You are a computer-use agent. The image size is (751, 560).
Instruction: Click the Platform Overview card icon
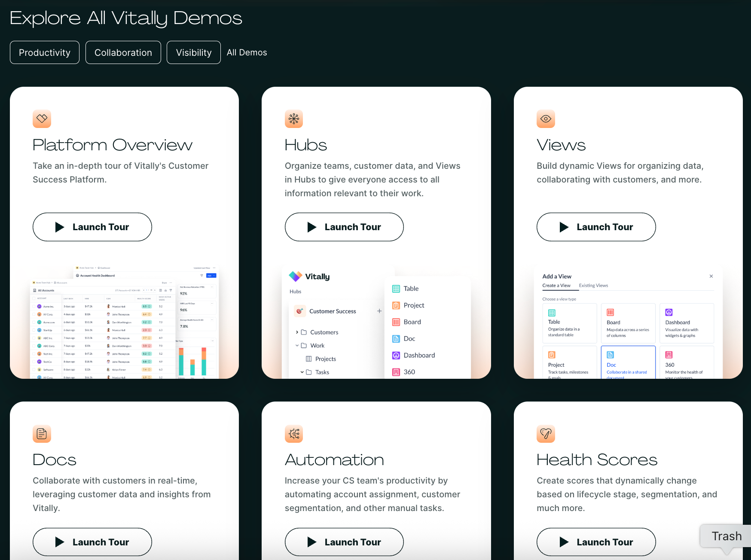[x=42, y=119]
